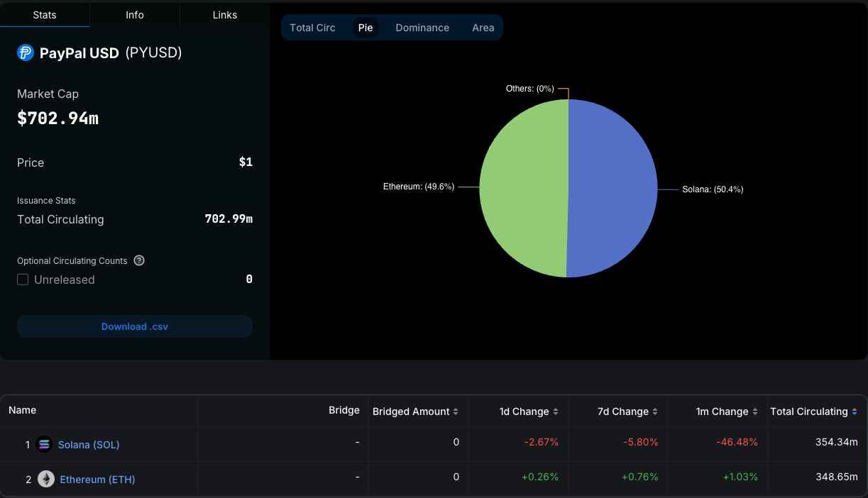
Task: Click Solana's -5.80% 7d change cell
Action: pyautogui.click(x=641, y=442)
